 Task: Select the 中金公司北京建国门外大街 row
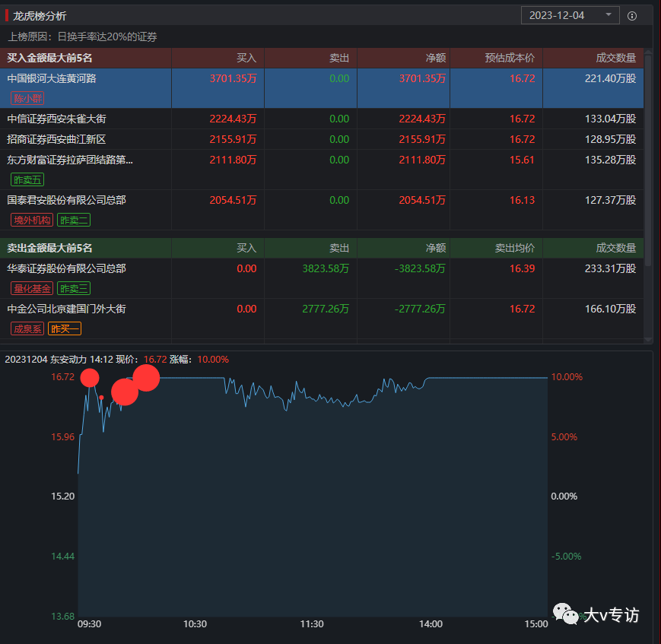click(322, 319)
